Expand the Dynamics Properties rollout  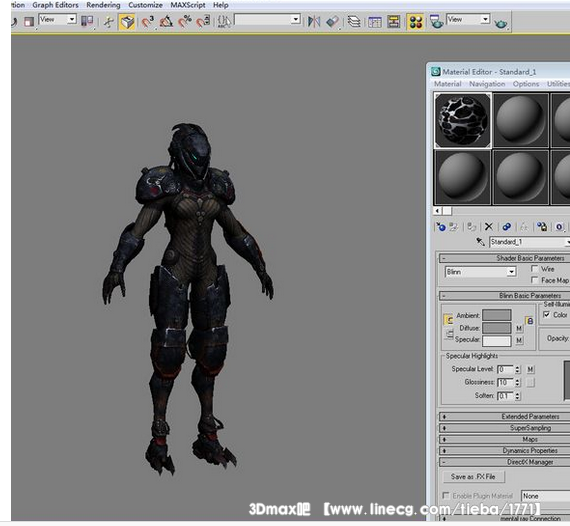(505, 450)
